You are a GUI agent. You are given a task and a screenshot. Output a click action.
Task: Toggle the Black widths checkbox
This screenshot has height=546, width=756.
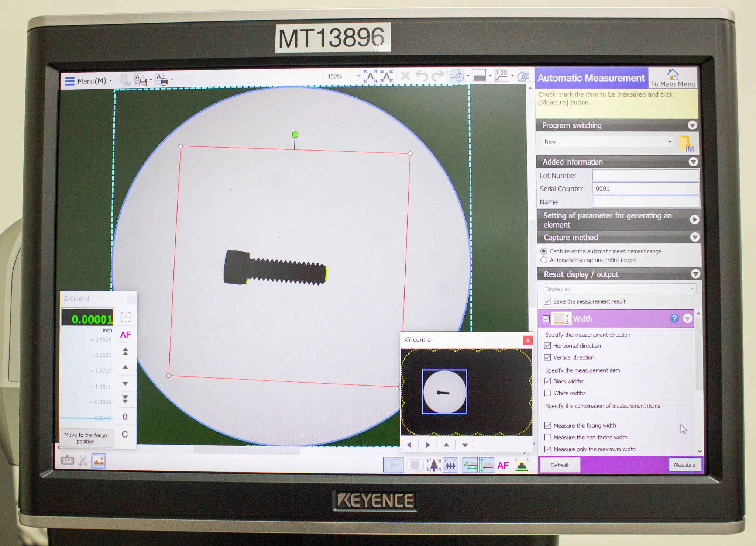point(547,381)
